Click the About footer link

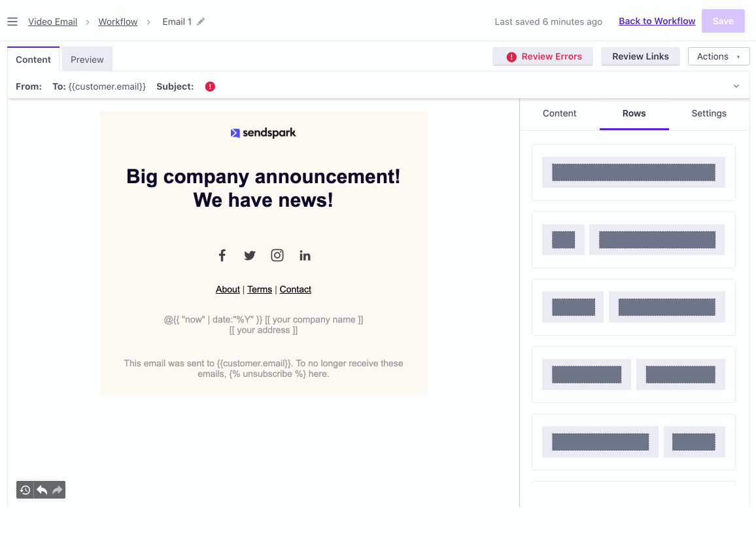(x=228, y=289)
